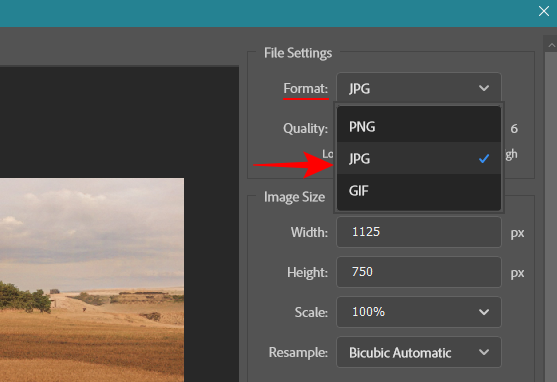Click the Scale label

click(311, 312)
